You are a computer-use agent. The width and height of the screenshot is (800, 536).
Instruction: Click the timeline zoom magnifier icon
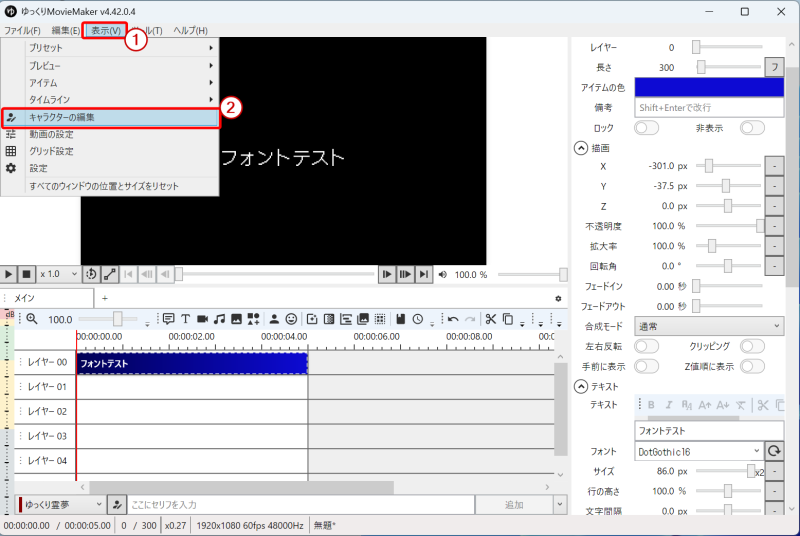31,319
